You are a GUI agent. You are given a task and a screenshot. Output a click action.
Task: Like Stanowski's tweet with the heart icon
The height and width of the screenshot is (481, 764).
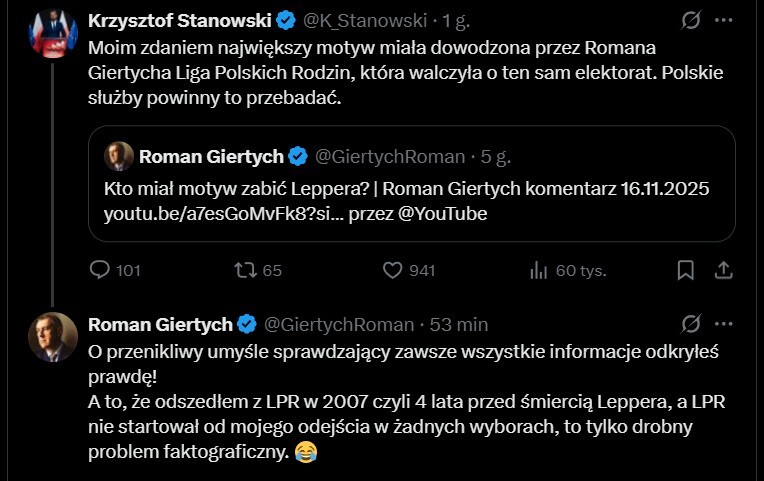pos(393,270)
